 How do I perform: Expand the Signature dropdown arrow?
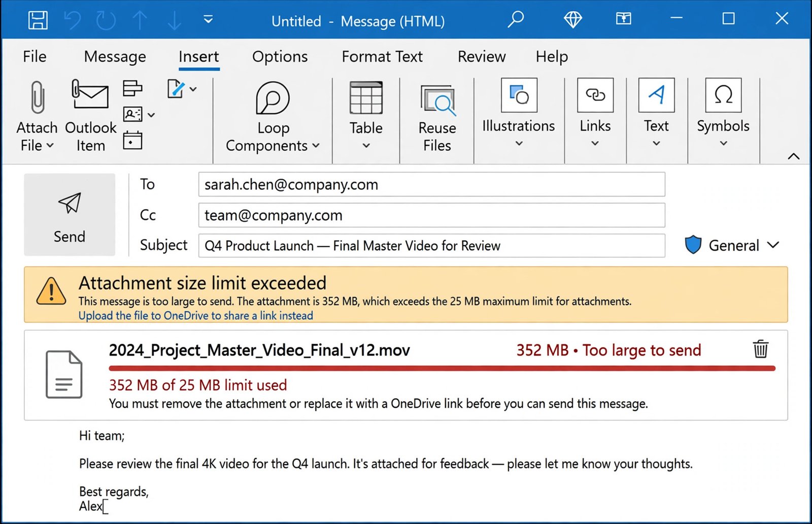click(193, 89)
